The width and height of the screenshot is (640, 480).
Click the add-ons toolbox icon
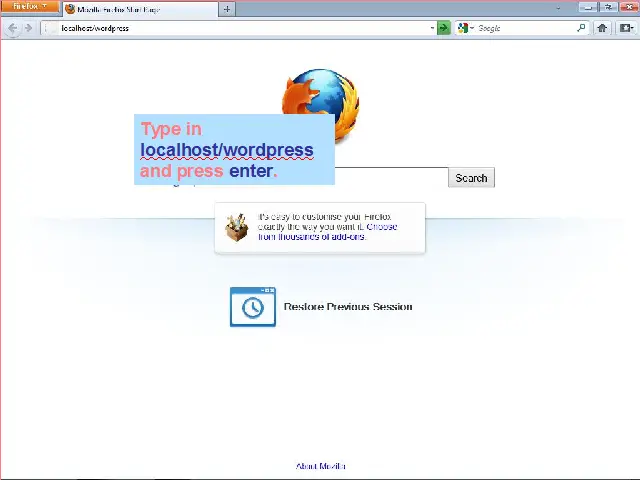tap(237, 228)
